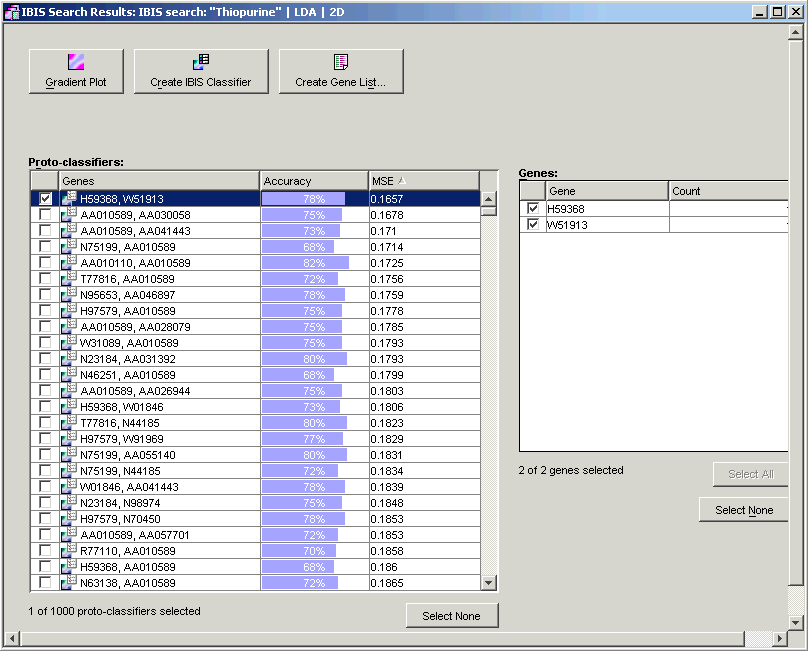Check the T77816, AA010589 row checkbox
808x651 pixels.
pos(45,278)
